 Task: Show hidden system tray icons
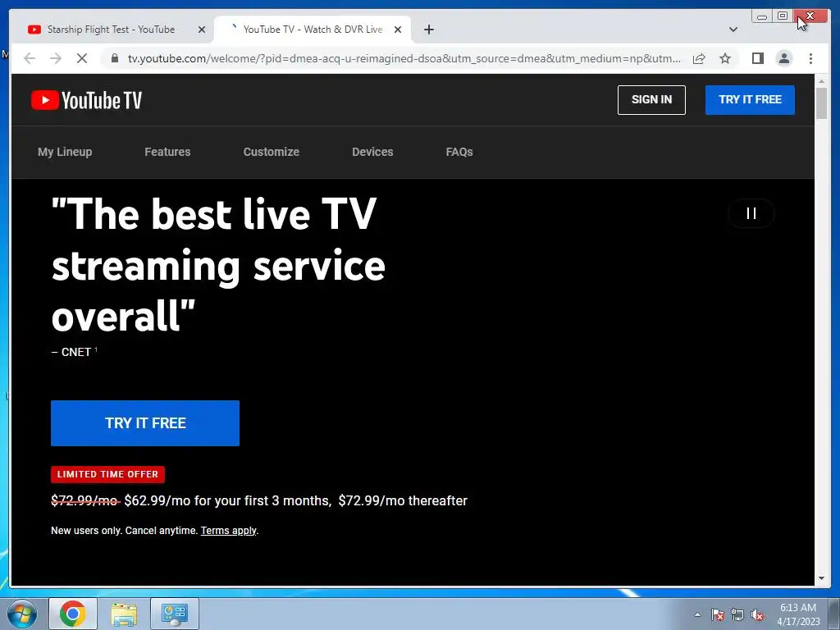[x=697, y=614]
